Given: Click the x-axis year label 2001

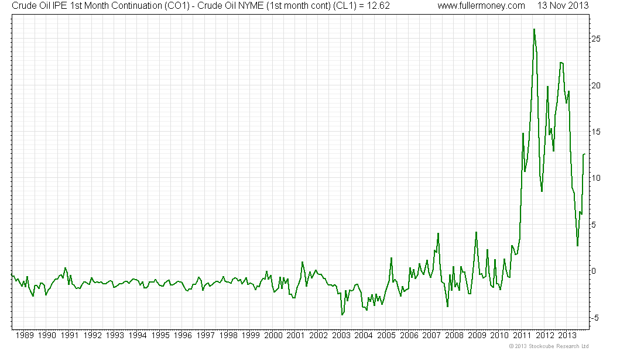Looking at the screenshot, I should 296,335.
